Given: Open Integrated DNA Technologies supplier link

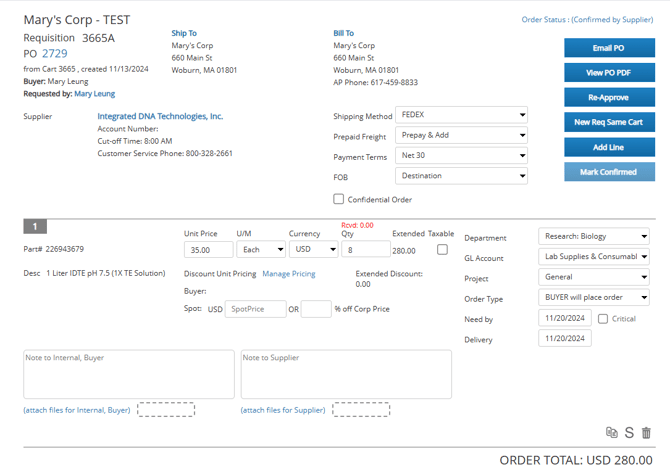Looking at the screenshot, I should [x=160, y=116].
